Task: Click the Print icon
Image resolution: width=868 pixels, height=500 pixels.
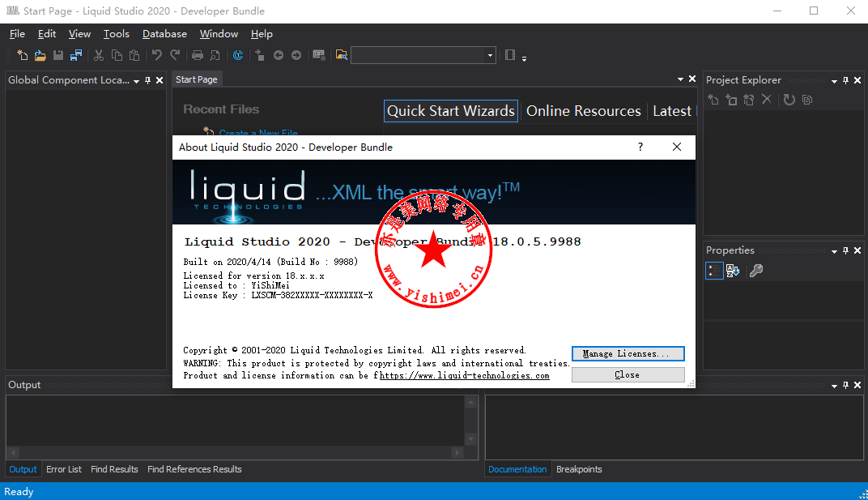Action: click(198, 55)
